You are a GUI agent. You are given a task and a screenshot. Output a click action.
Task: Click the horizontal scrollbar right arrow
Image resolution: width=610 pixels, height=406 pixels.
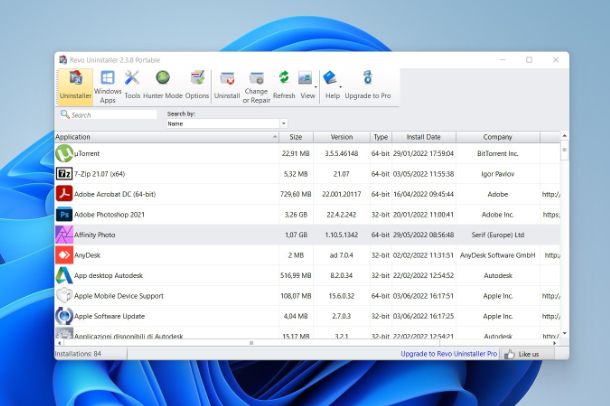[555, 343]
